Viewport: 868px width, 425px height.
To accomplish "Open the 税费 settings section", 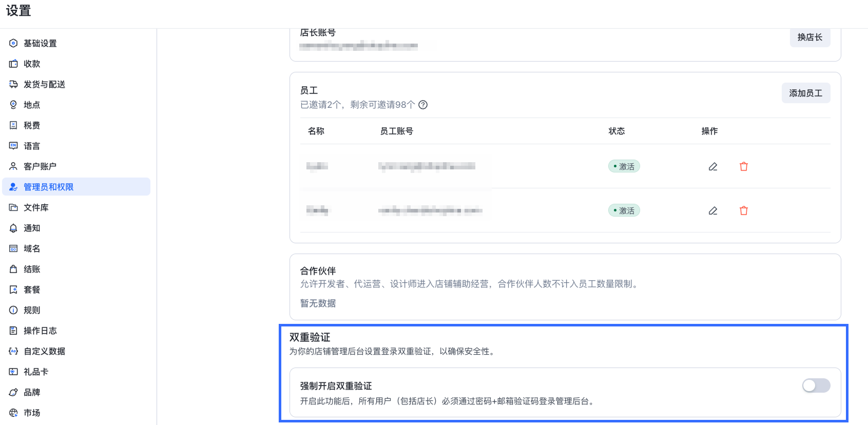I will click(x=76, y=125).
